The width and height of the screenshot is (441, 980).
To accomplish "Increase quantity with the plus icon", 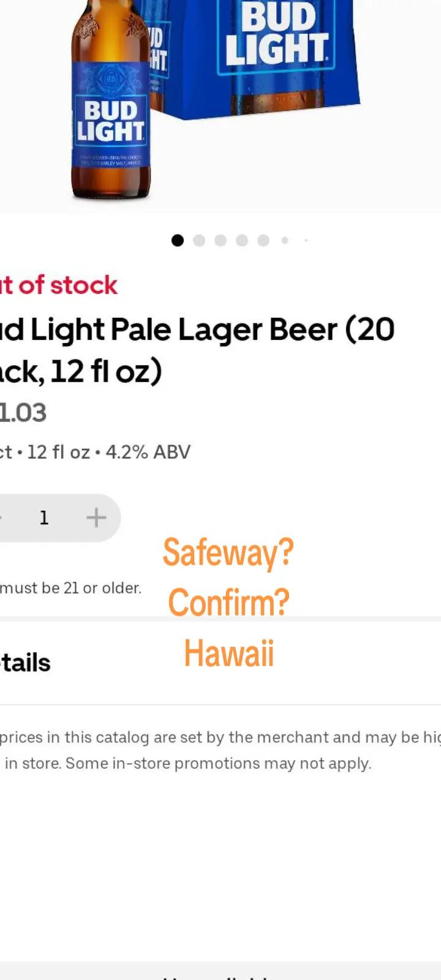I will coord(96,518).
